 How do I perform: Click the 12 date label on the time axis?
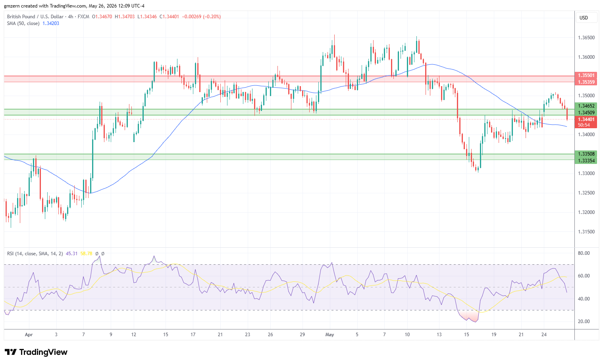(x=134, y=335)
